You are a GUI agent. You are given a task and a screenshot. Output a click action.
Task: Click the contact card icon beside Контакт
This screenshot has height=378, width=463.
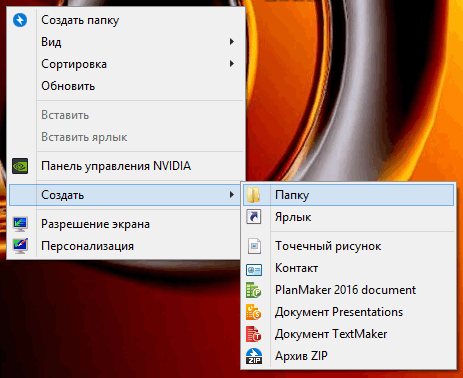point(254,269)
